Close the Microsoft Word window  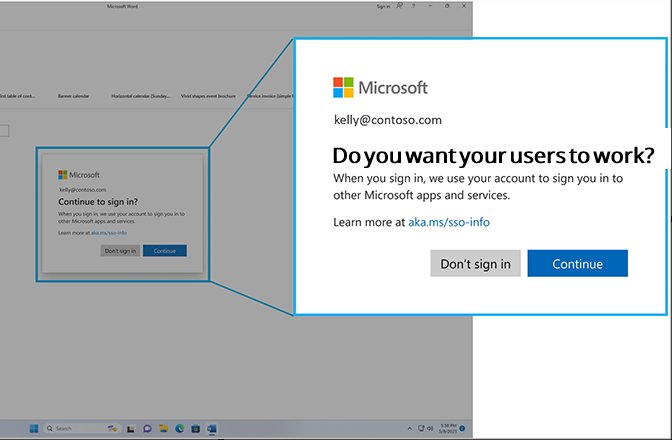pyautogui.click(x=464, y=6)
